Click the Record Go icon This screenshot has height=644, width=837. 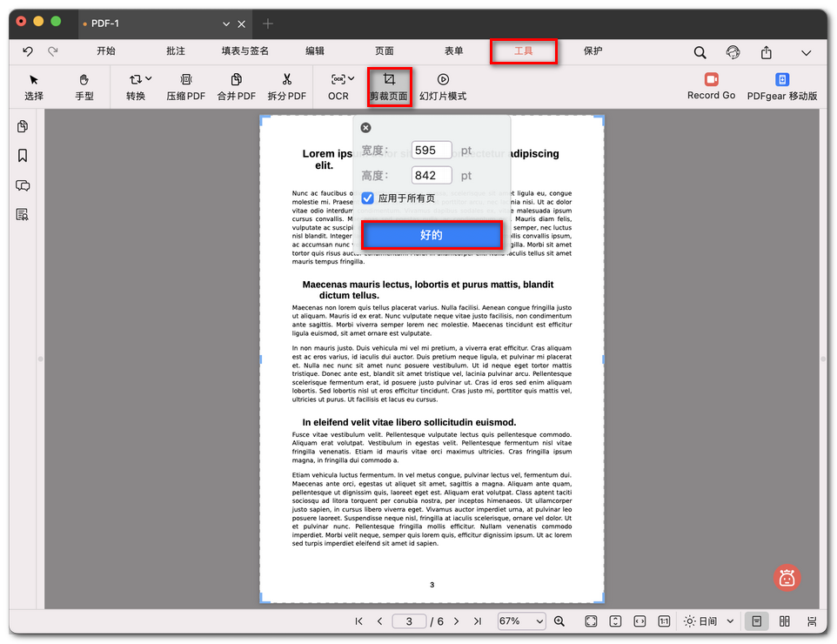(711, 79)
